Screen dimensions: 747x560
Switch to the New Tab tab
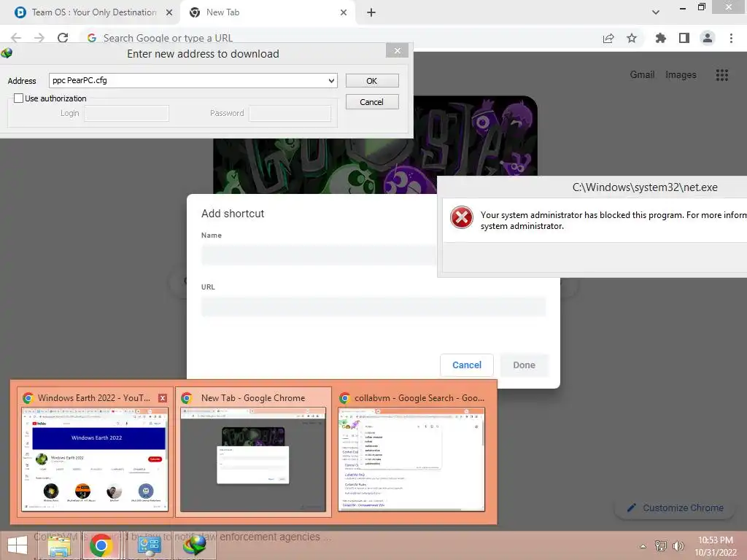(x=267, y=12)
